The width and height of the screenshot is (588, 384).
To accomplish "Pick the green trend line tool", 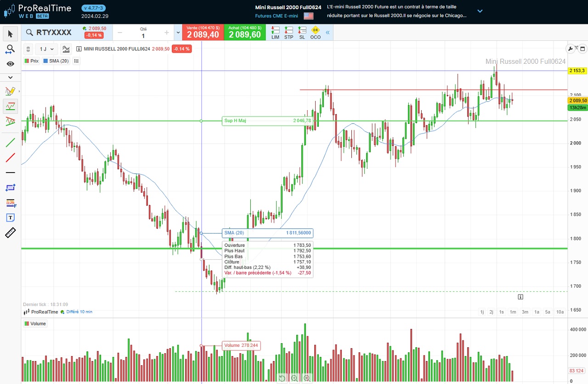I will pyautogui.click(x=10, y=142).
